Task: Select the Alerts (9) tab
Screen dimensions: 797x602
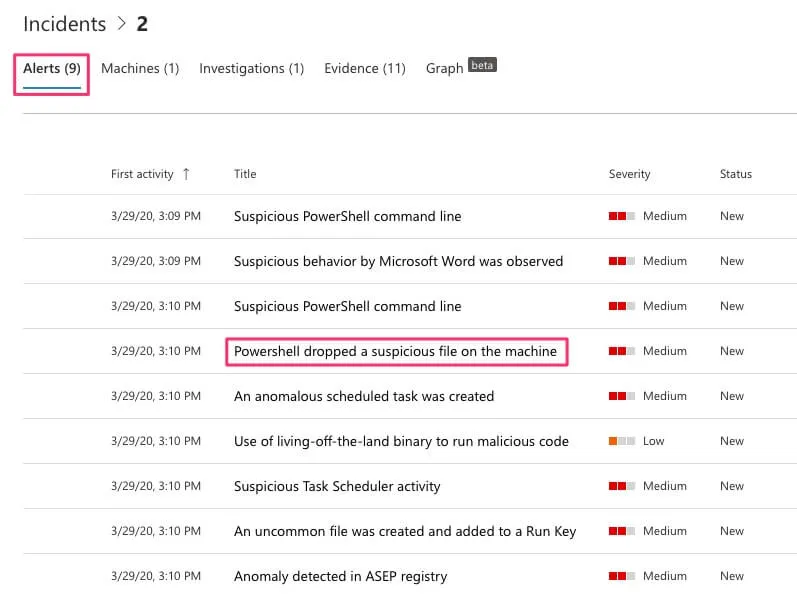Action: [52, 69]
